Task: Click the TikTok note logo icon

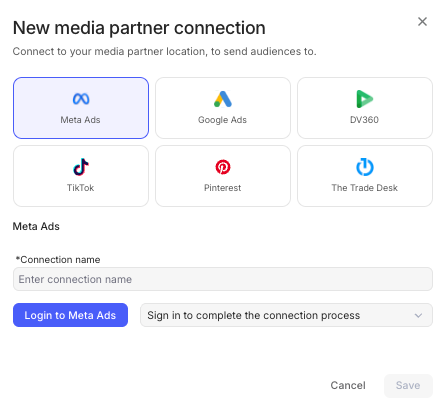Action: pyautogui.click(x=81, y=167)
